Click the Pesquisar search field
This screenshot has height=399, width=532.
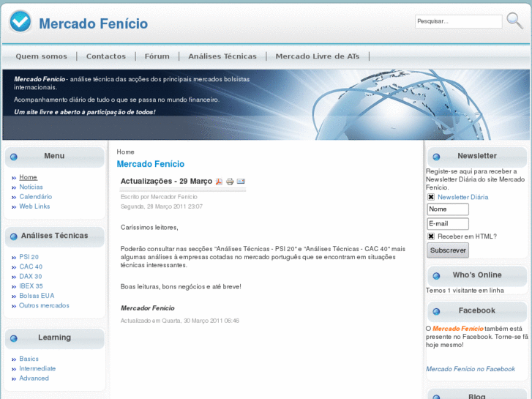[x=458, y=21]
